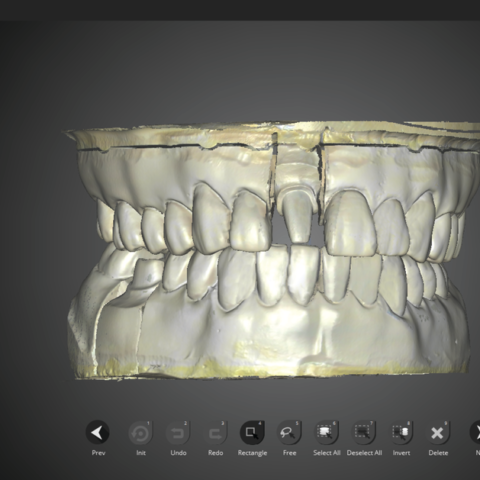Click the Redo arrow icon
Viewport: 480px width, 480px height.
[215, 433]
